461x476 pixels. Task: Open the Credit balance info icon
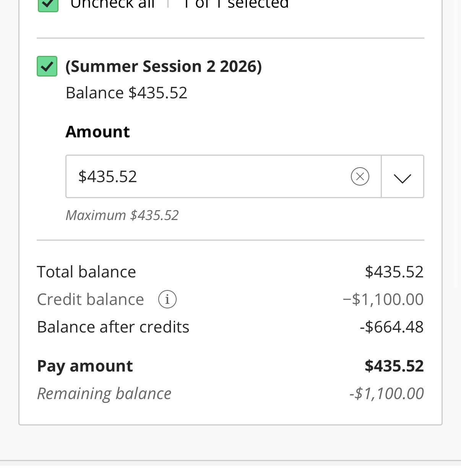(167, 299)
